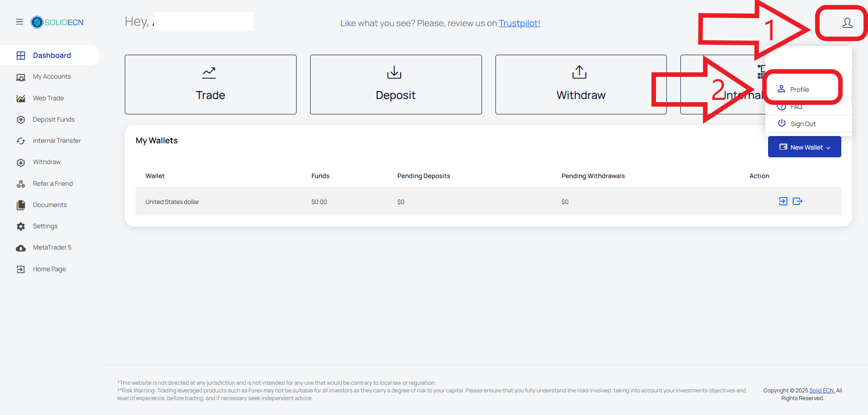This screenshot has height=415, width=868.
Task: Click the SolidECN logo
Action: 57,22
